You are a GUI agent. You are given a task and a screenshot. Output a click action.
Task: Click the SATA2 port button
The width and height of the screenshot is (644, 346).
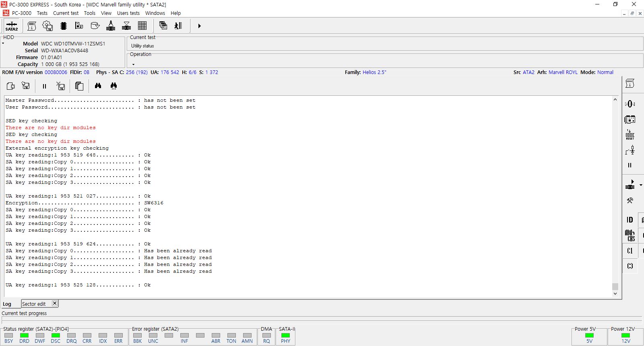[11, 26]
